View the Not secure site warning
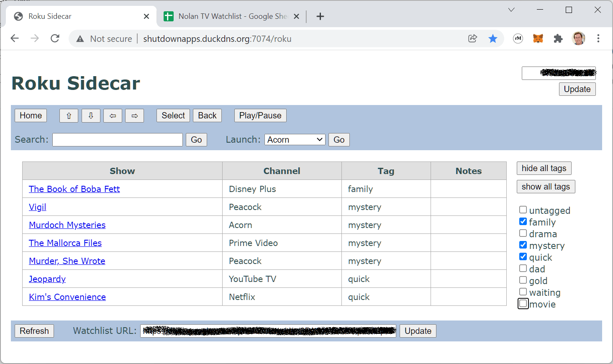The width and height of the screenshot is (613, 364). click(104, 39)
